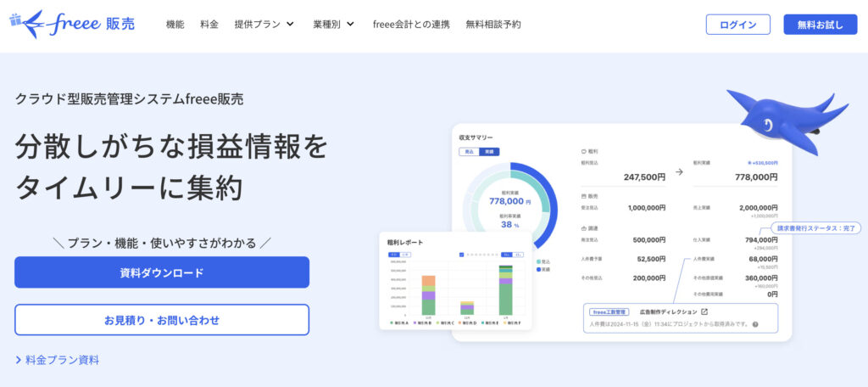The height and width of the screenshot is (387, 868).
Task: Click the teal 見込 legend swatch
Action: [538, 261]
